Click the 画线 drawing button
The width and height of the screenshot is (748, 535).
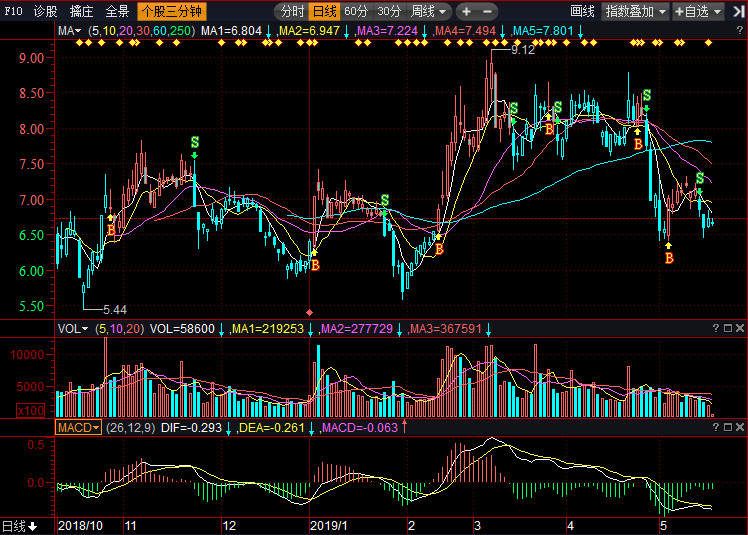click(582, 12)
